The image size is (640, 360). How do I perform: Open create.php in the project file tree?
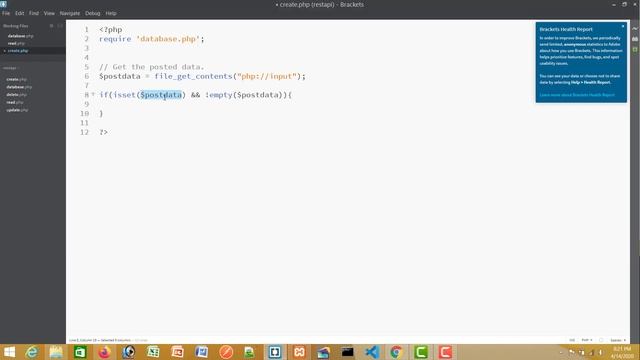tap(17, 80)
